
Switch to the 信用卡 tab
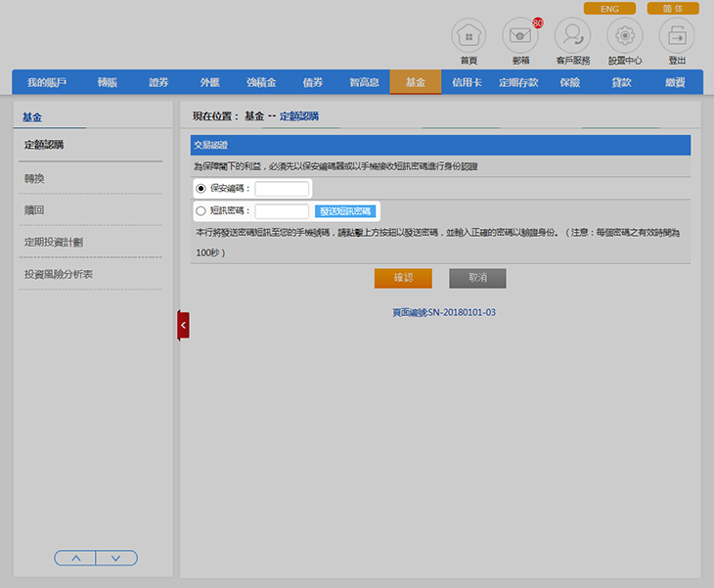[467, 82]
